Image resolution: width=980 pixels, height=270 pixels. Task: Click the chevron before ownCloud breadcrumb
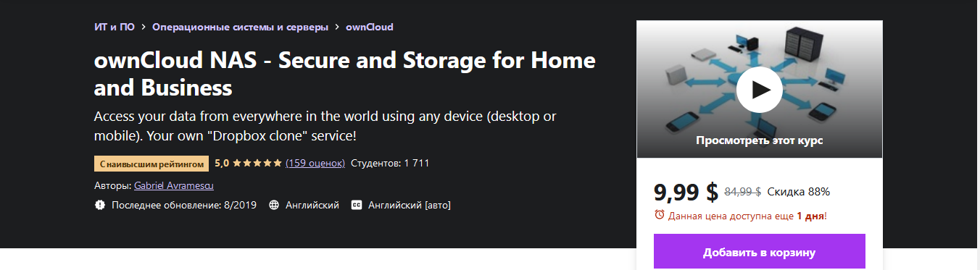point(337,28)
